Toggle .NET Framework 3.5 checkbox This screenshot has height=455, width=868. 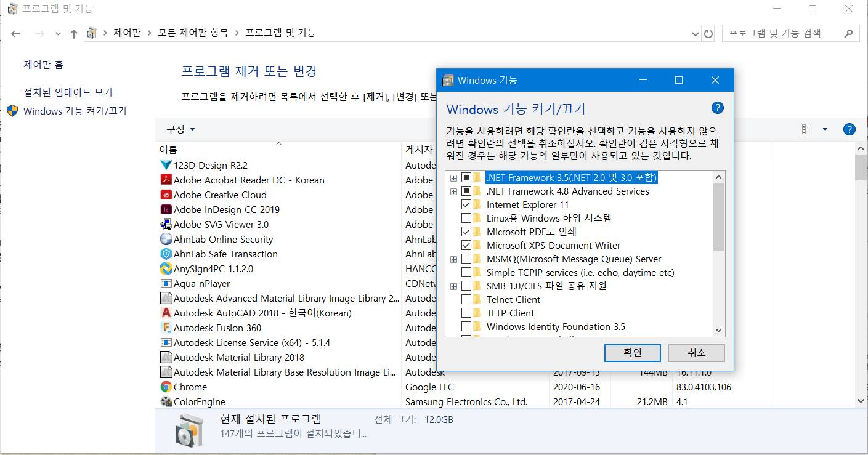click(466, 178)
